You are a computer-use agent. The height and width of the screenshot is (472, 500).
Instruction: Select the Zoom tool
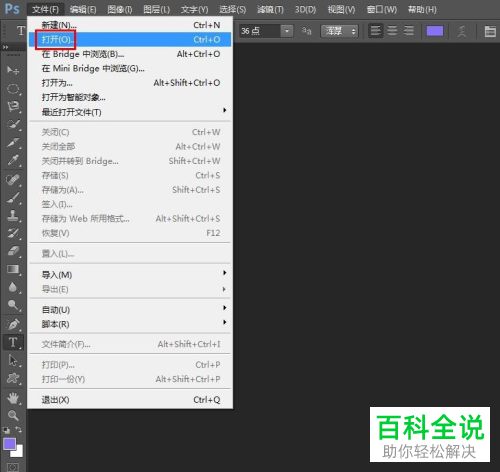13,415
